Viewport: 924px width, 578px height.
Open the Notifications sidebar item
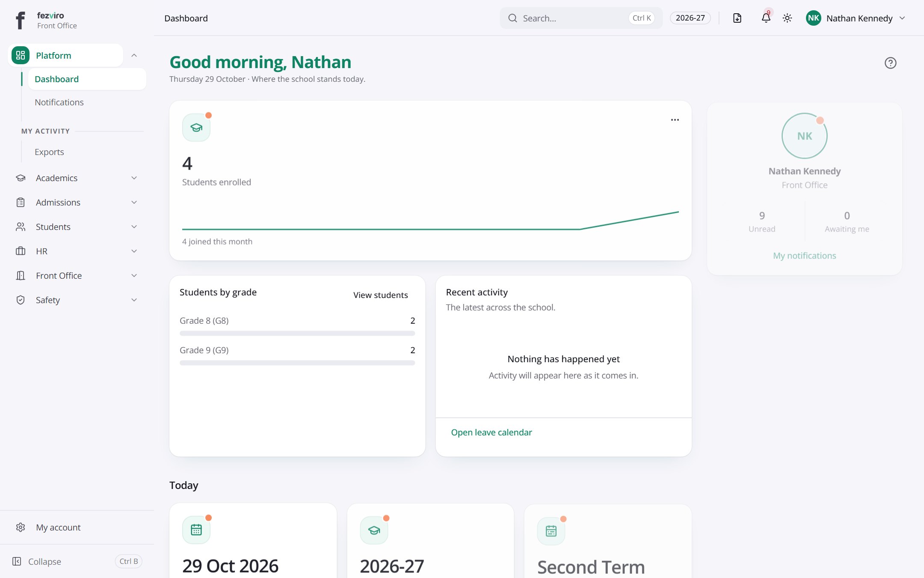pyautogui.click(x=87, y=102)
